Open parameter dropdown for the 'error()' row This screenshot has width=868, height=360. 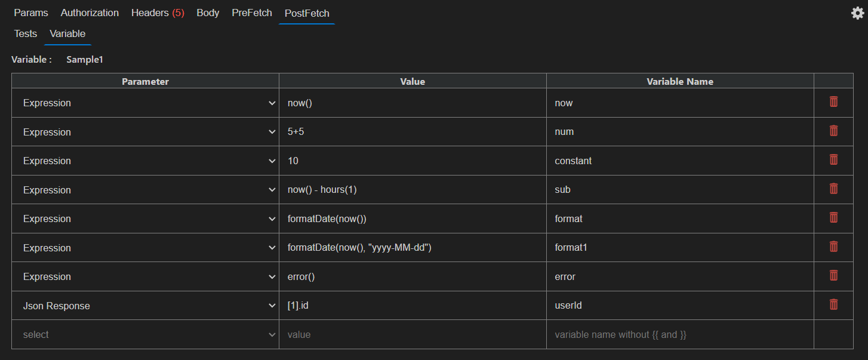[145, 276]
